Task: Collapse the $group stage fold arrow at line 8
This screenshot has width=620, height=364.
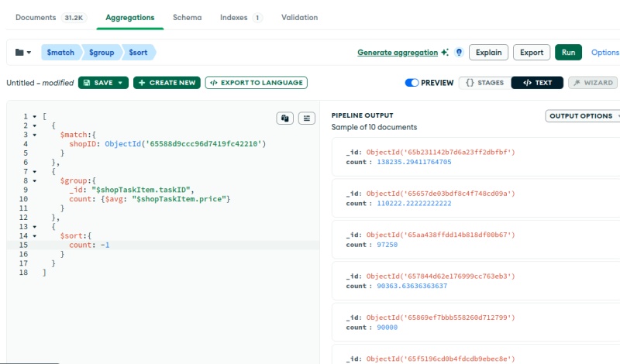Action: pos(34,180)
